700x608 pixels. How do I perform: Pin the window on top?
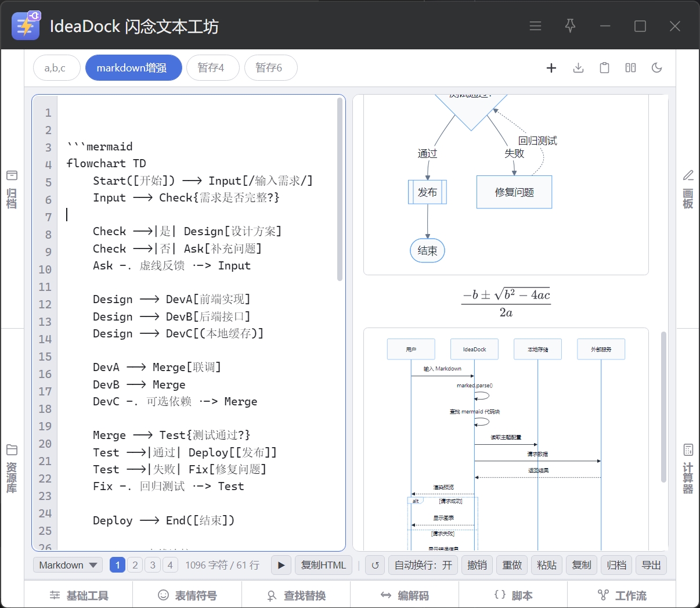(570, 26)
